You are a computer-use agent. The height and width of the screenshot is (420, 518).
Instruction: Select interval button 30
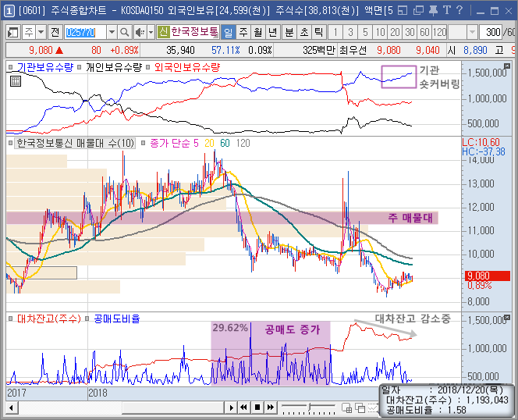coord(410,33)
